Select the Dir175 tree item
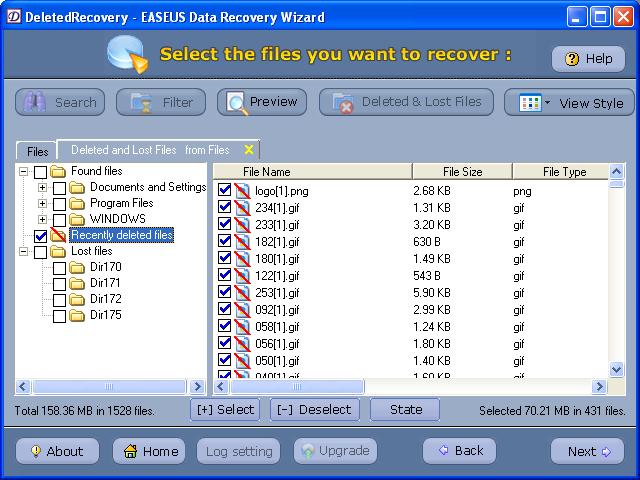 (x=106, y=315)
